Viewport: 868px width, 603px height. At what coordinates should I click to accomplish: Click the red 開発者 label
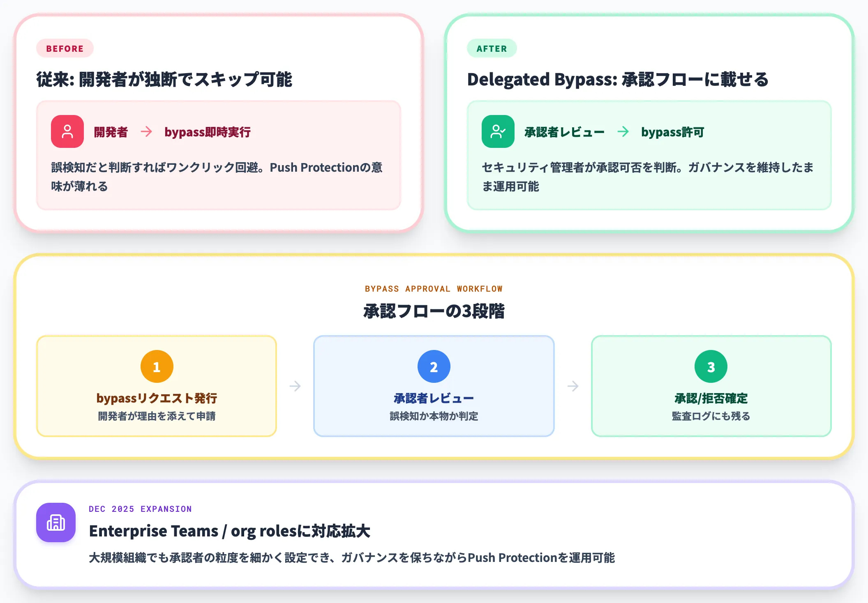pos(111,132)
